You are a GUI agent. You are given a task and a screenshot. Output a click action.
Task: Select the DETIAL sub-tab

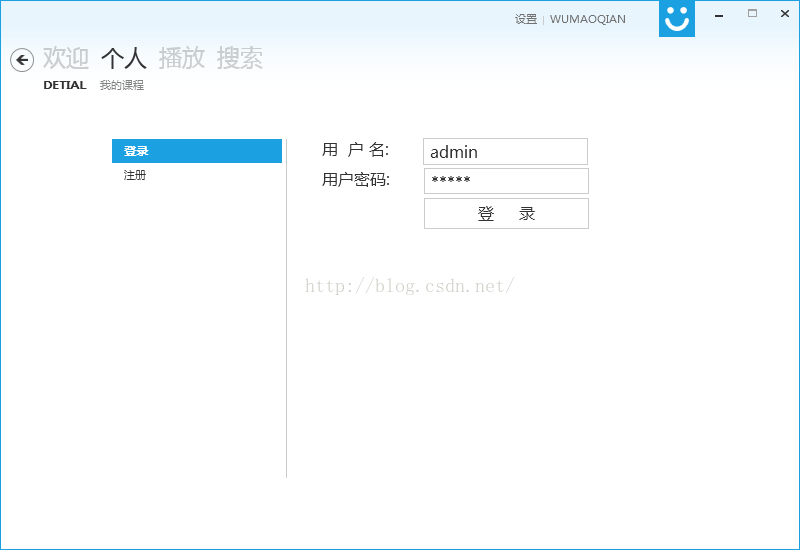[65, 85]
